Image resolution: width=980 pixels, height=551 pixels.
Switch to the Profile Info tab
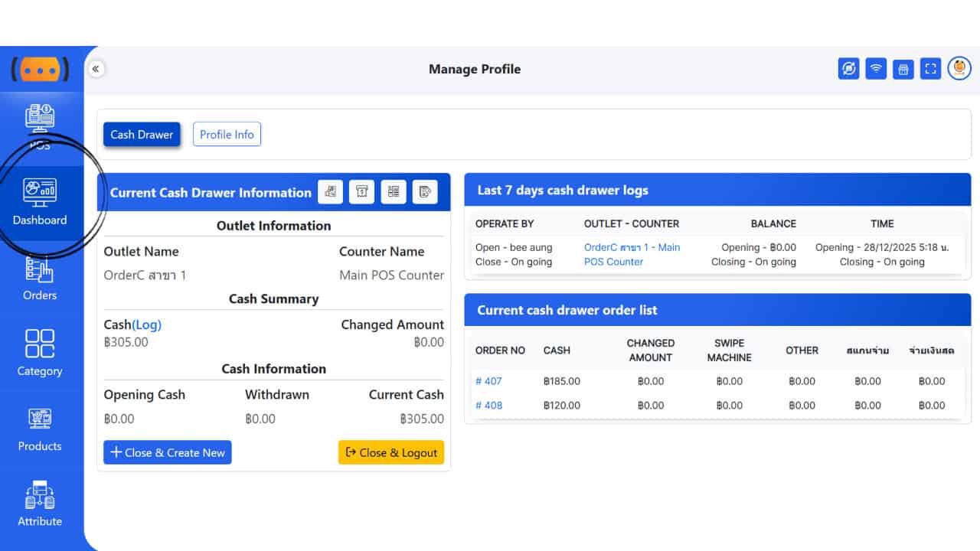tap(227, 135)
